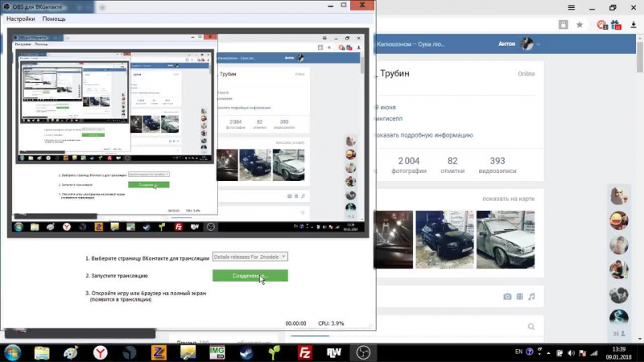Image resolution: width=644 pixels, height=362 pixels.
Task: Click 'показать на карте' link
Action: 509,199
